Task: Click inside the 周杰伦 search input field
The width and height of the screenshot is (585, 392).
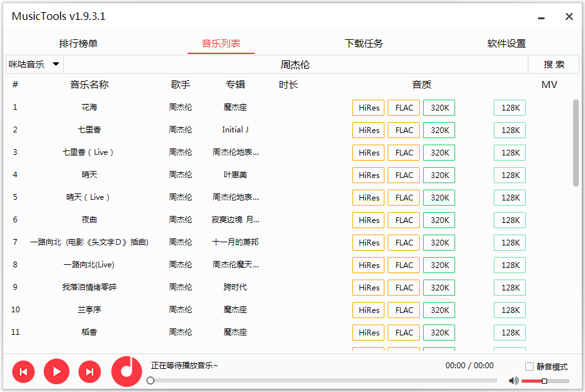Action: [x=296, y=64]
